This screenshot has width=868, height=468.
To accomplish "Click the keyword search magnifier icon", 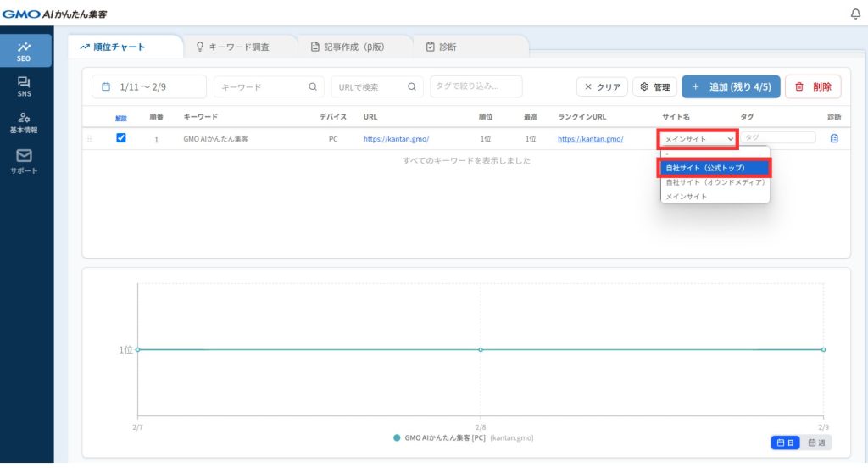I will coord(313,86).
